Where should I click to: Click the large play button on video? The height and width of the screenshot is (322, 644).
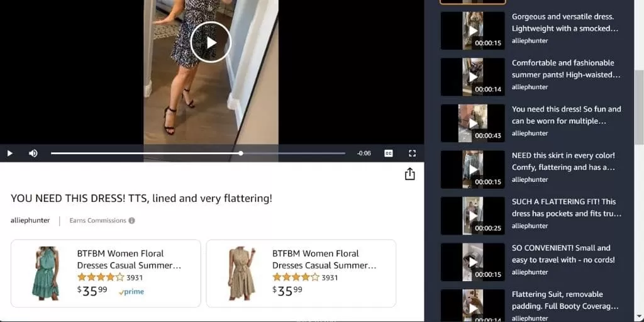tap(211, 42)
